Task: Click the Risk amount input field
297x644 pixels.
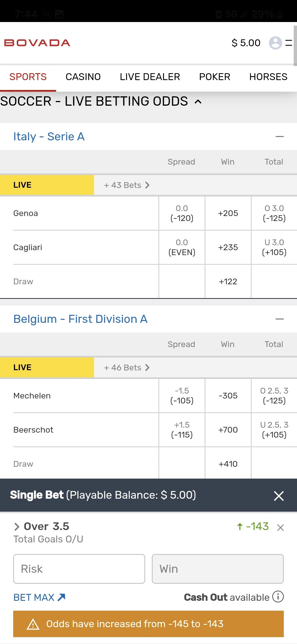Action: point(79,569)
